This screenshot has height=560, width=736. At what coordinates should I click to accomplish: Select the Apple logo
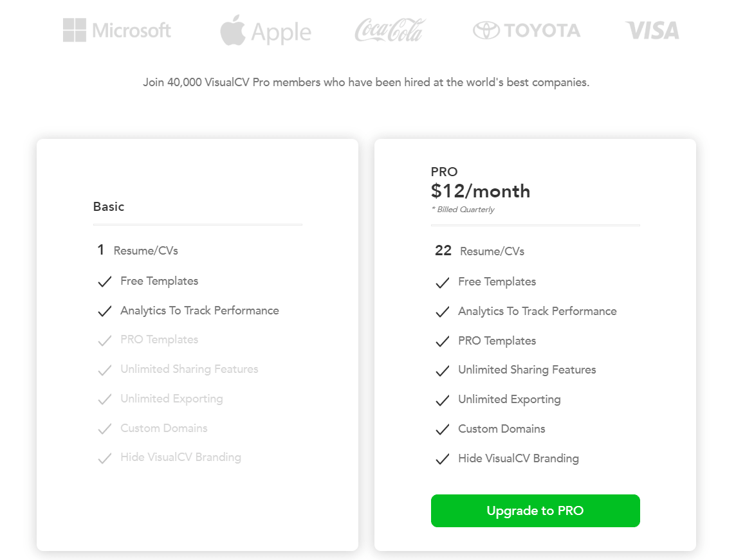point(266,30)
